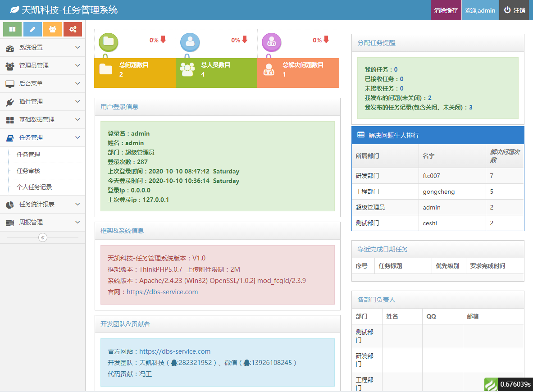This screenshot has width=533, height=392.
Task: Click the orange users shortcut button
Action: [52, 29]
